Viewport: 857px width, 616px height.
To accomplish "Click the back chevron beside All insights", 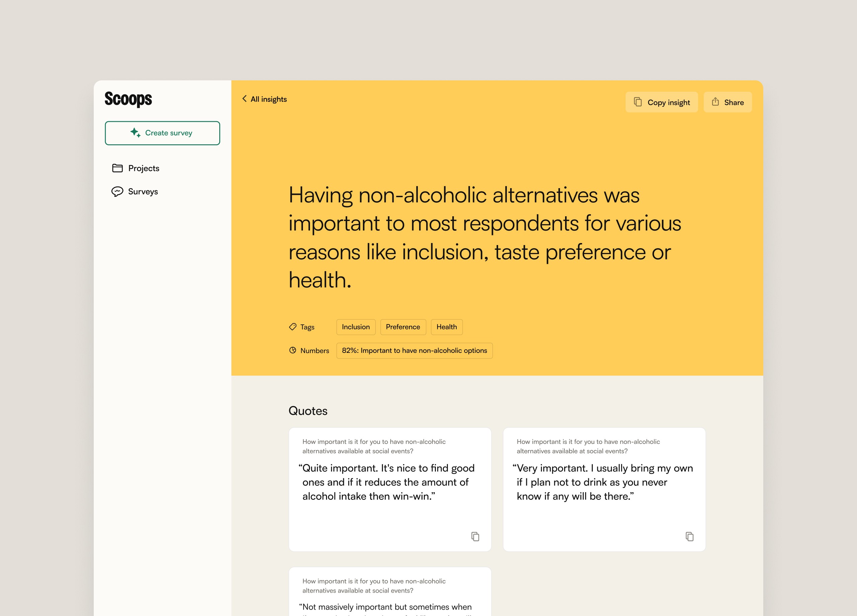I will 244,99.
